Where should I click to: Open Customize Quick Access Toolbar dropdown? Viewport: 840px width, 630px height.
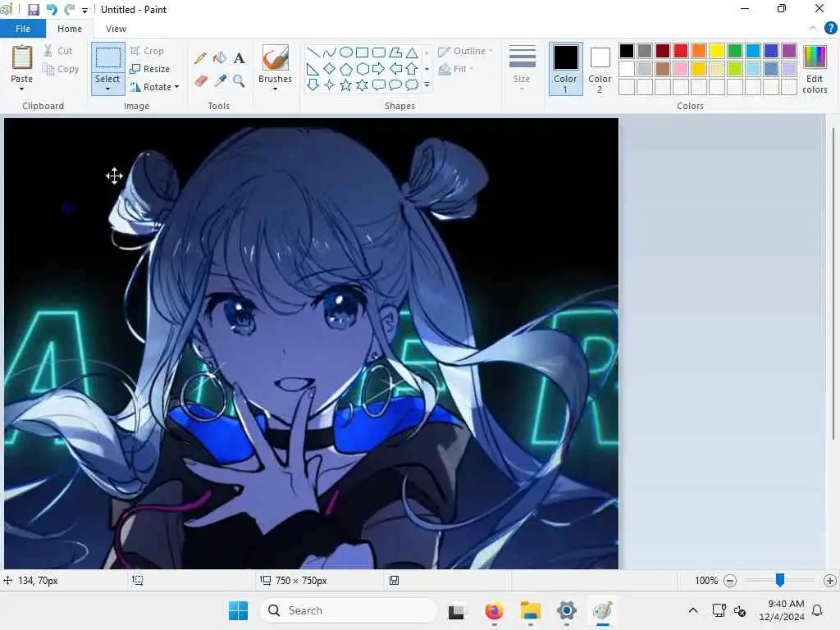(x=84, y=10)
